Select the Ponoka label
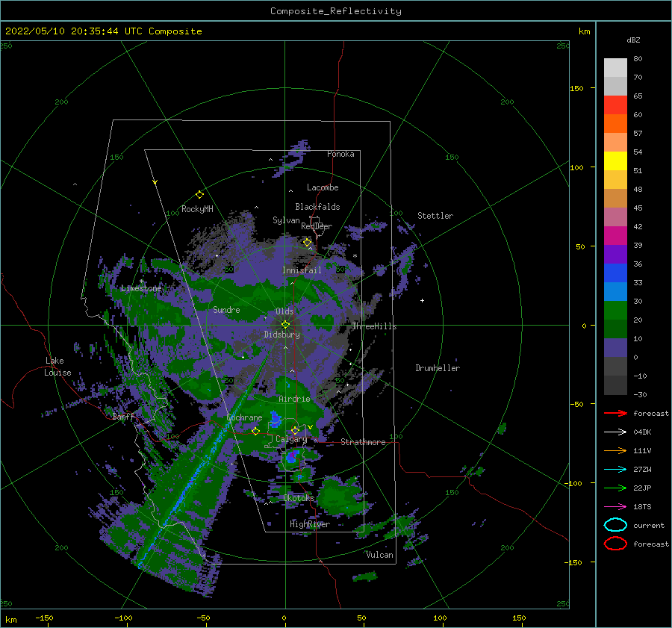This screenshot has width=672, height=628. tap(340, 154)
